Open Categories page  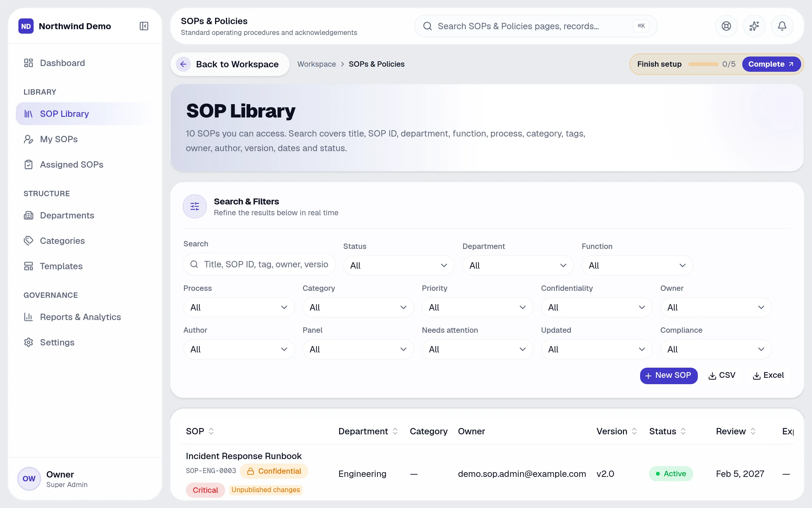click(85, 241)
